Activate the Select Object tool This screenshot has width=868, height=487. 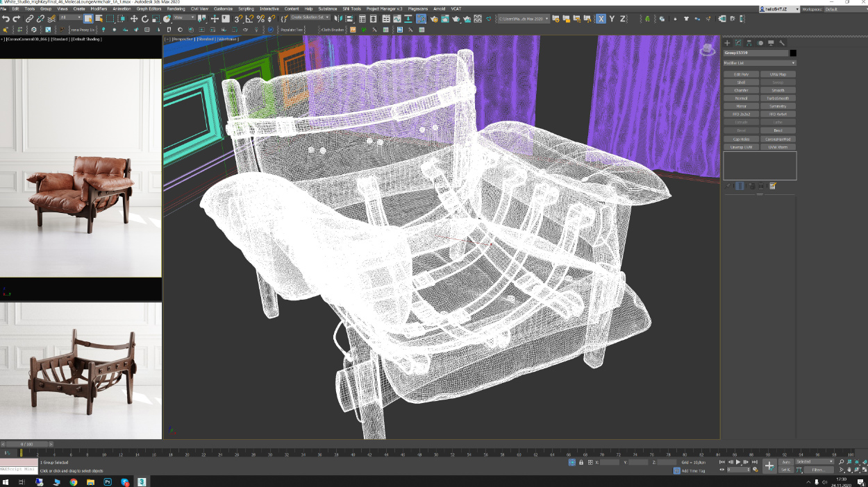(88, 19)
